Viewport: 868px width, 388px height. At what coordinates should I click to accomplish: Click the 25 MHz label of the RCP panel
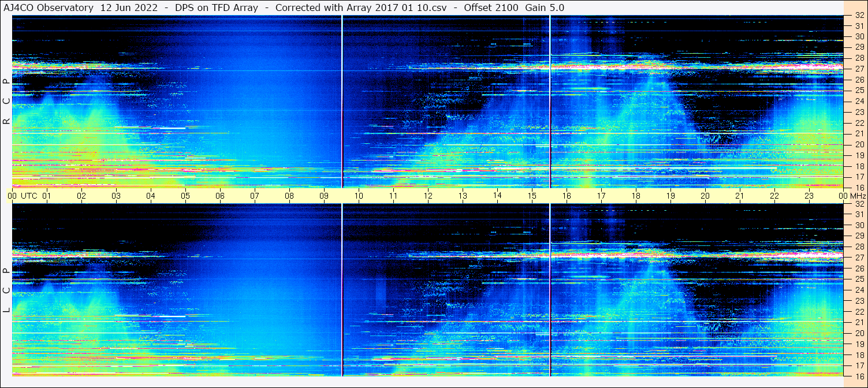(x=859, y=90)
